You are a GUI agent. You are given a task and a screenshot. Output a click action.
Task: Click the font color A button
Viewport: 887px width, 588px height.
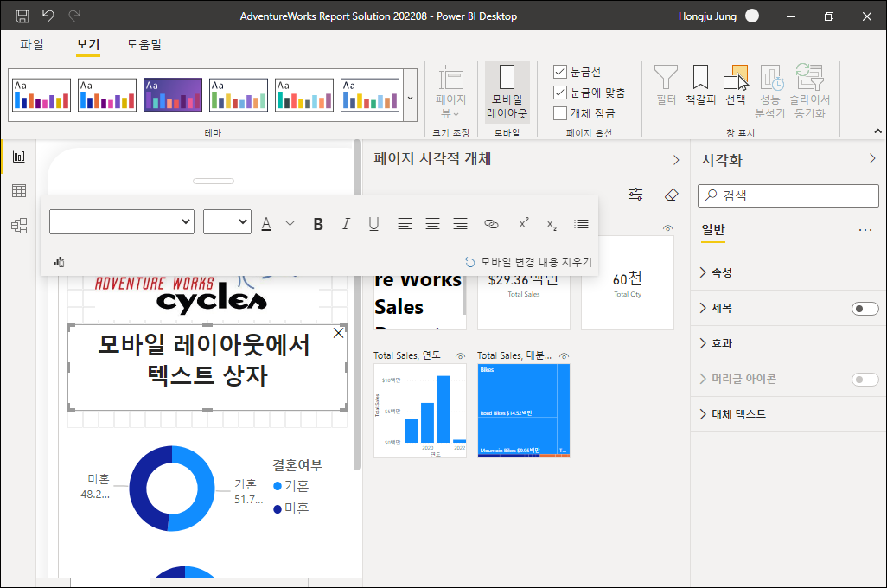pyautogui.click(x=266, y=224)
